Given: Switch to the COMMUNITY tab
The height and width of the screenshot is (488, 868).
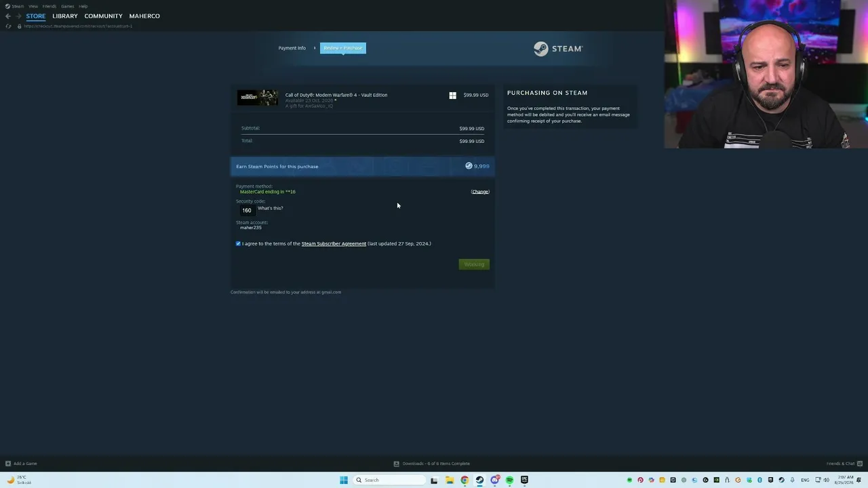Looking at the screenshot, I should 104,16.
